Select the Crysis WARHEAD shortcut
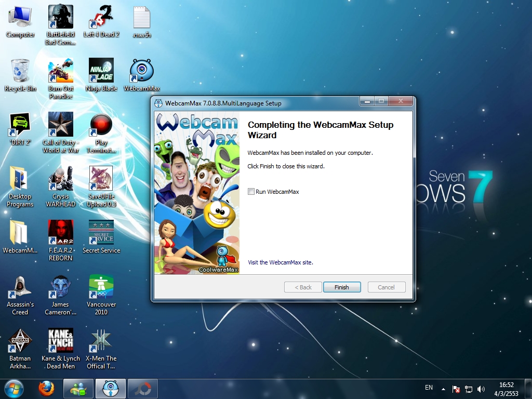This screenshot has height=399, width=532. pyautogui.click(x=60, y=187)
